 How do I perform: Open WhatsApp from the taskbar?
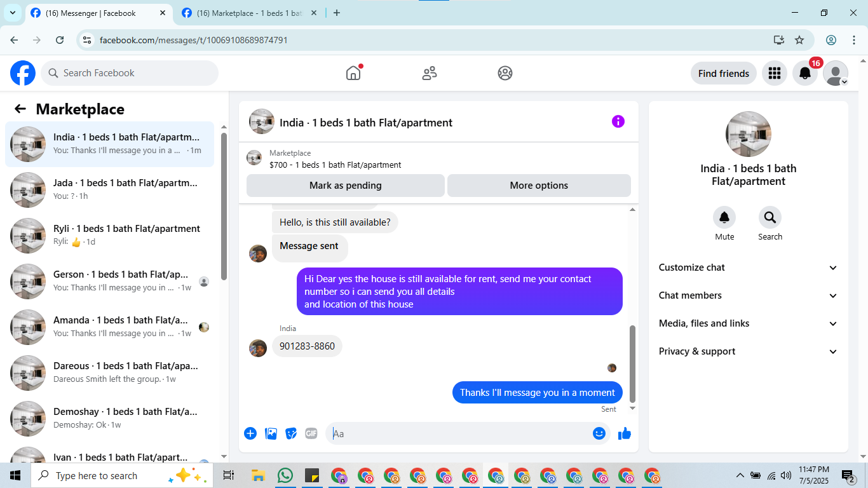click(x=285, y=475)
